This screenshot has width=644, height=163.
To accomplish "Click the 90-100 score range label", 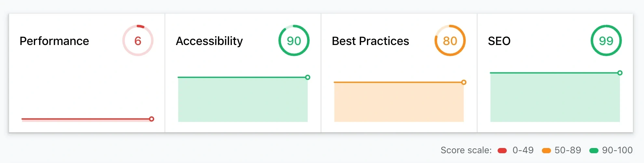I will coord(617,150).
